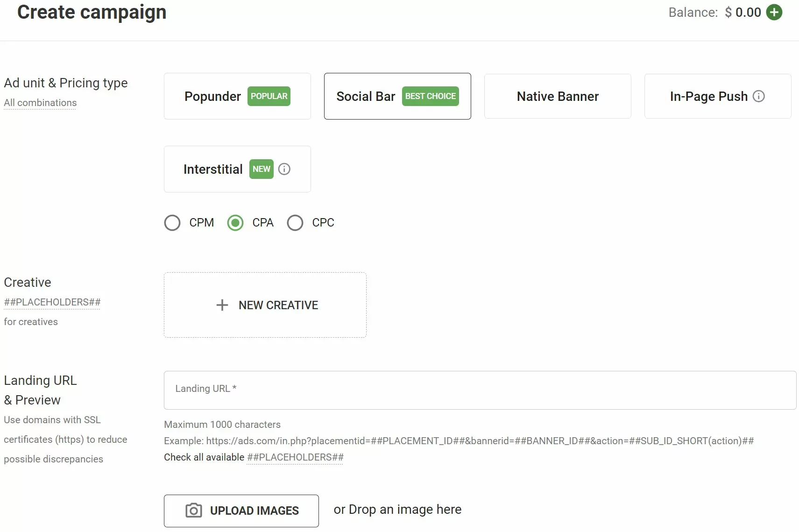
Task: Open ##PLACEHOLDERS## link in Creative section
Action: pyautogui.click(x=52, y=302)
